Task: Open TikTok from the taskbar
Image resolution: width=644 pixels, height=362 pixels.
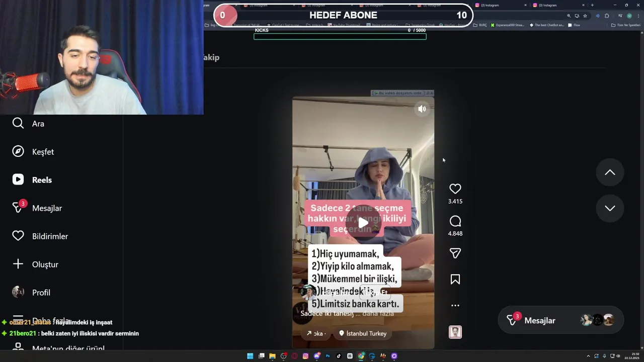Action: [x=339, y=356]
